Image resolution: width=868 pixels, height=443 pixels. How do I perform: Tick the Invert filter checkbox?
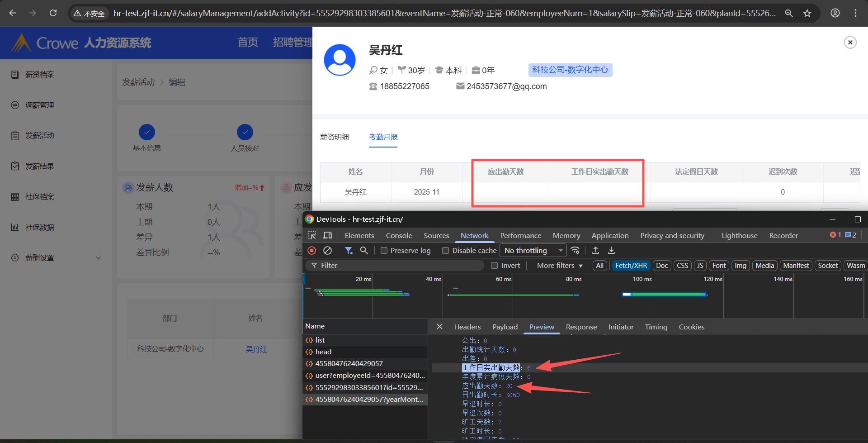coord(495,266)
